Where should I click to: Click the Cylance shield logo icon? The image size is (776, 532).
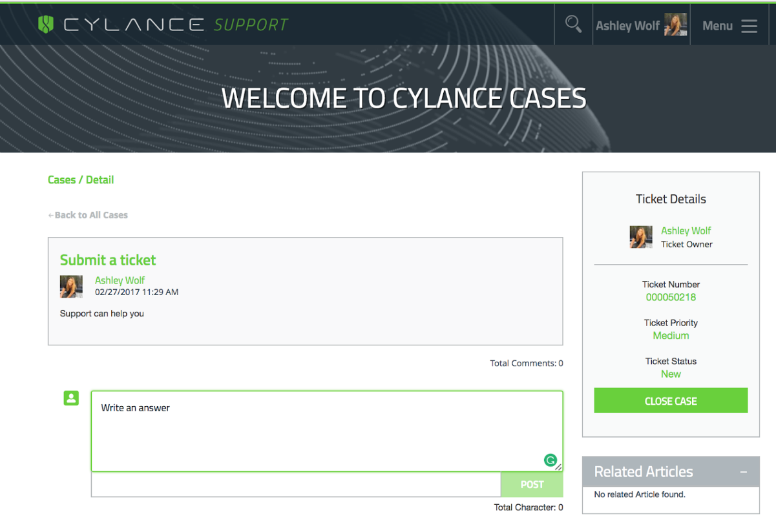click(x=45, y=25)
